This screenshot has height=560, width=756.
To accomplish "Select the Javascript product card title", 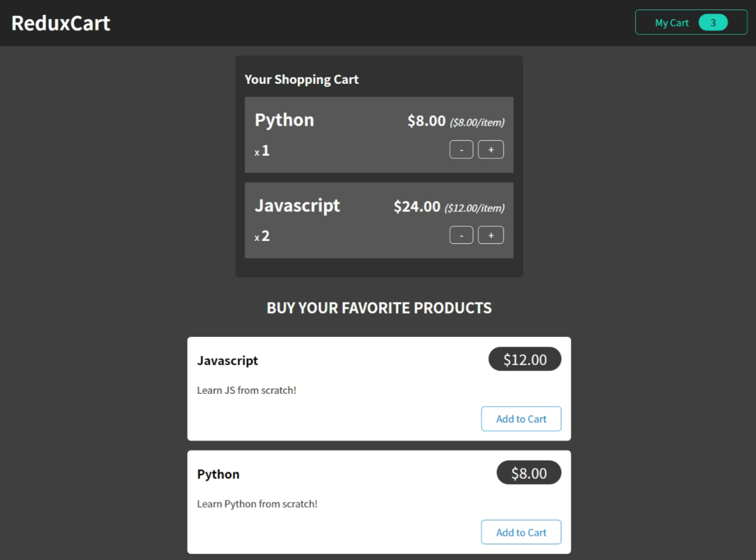I will point(228,361).
